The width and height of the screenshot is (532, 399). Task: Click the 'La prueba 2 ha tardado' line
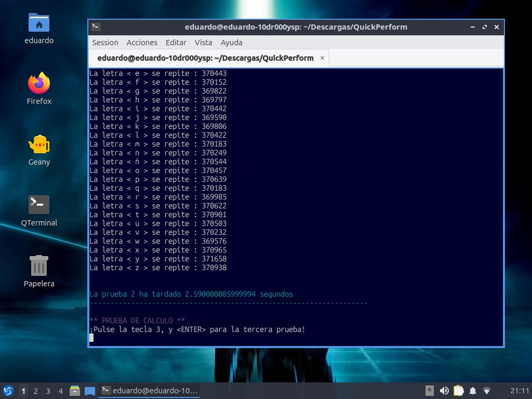tap(191, 294)
